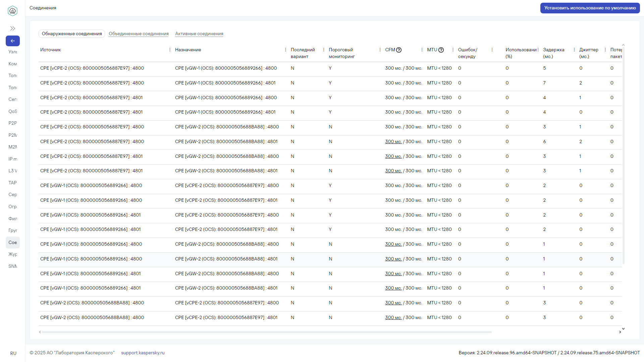Image resolution: width=644 pixels, height=362 pixels.
Task: Open support.kaspersky.ru link
Action: pos(143,353)
